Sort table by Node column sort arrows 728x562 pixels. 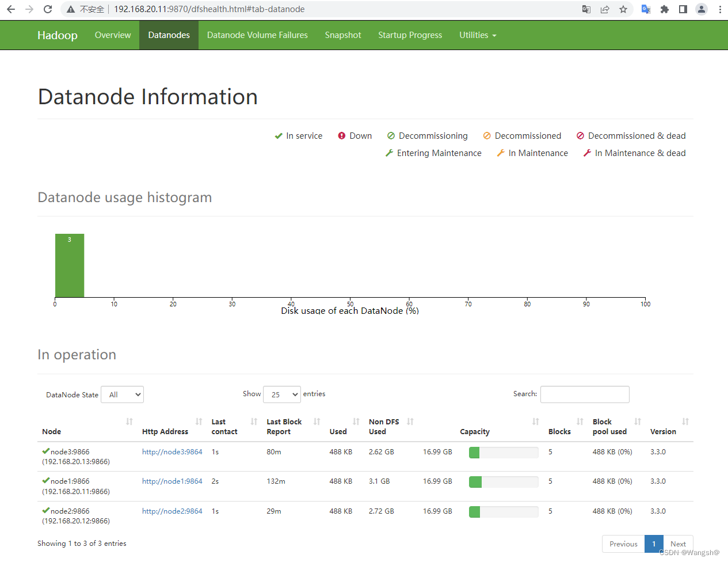(129, 422)
